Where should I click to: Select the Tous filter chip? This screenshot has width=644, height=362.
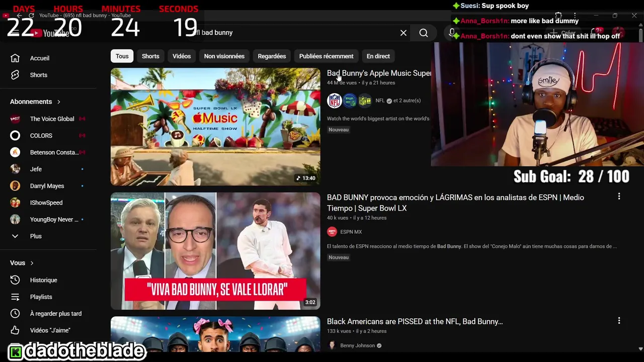pos(122,56)
